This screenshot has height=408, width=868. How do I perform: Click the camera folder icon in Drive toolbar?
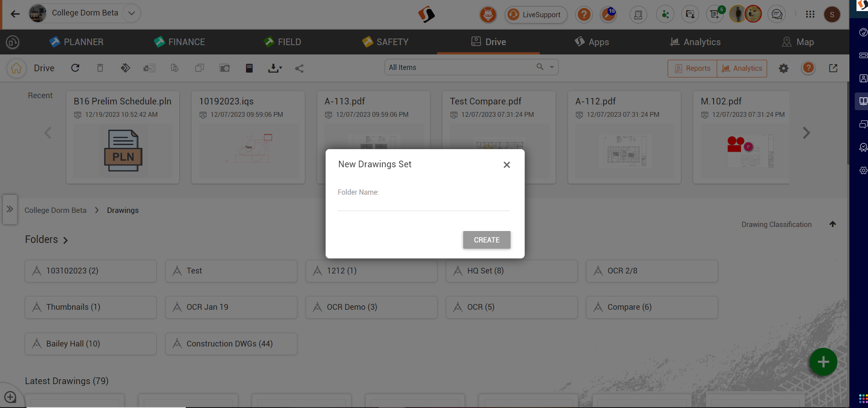(x=225, y=68)
